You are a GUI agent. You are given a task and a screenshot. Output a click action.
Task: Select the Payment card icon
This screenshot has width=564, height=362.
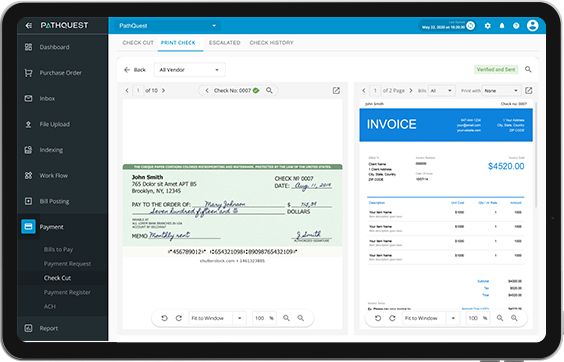(x=28, y=227)
